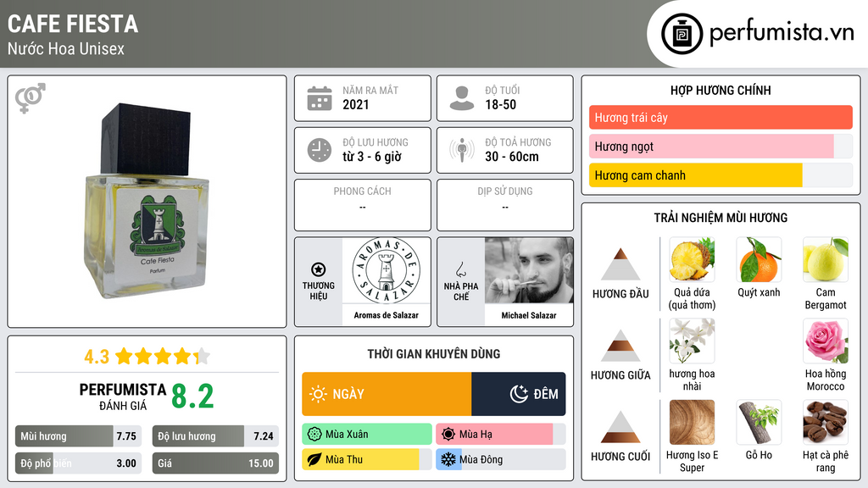868x488 pixels.
Task: Click the snowflake icon for Mùa Đông
Action: click(448, 459)
